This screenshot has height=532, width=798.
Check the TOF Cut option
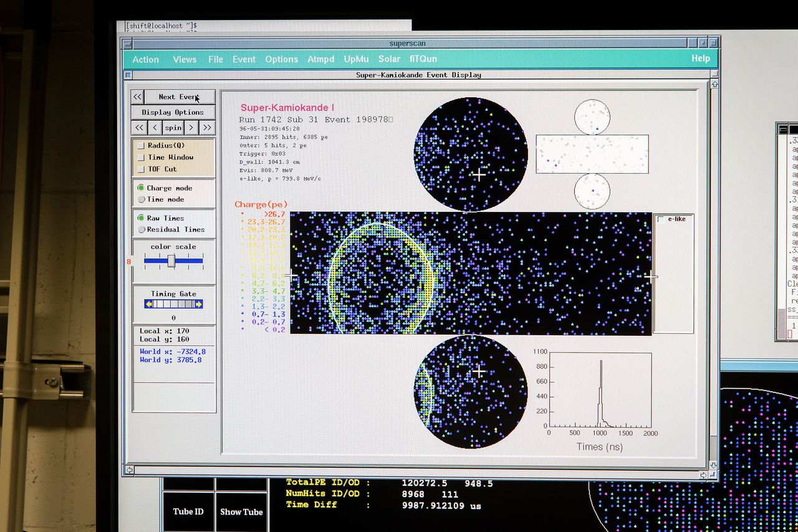[141, 169]
